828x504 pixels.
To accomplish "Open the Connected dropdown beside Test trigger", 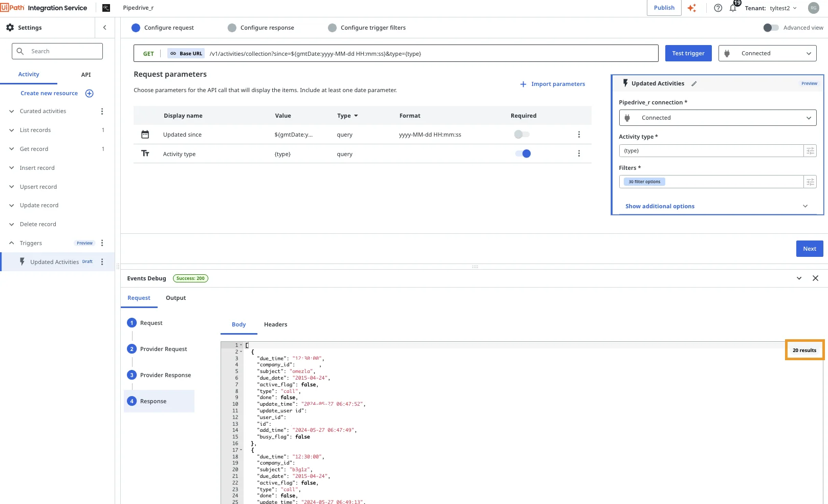I will [x=767, y=53].
